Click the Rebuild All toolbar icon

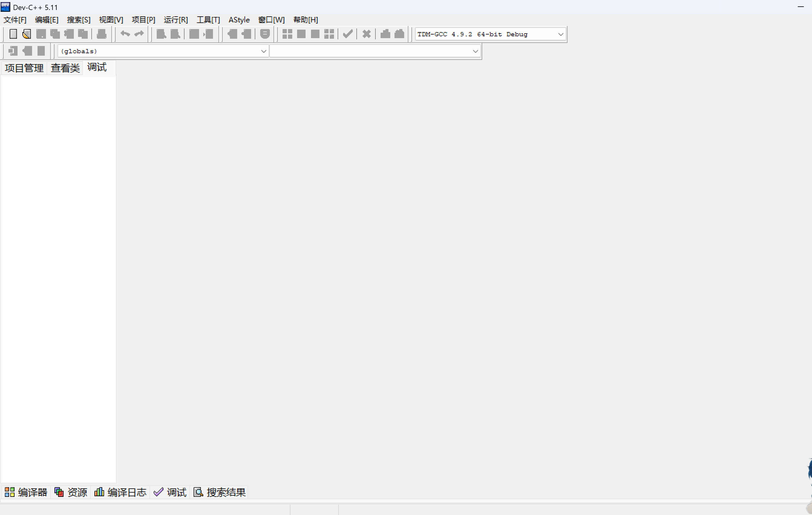(x=329, y=34)
